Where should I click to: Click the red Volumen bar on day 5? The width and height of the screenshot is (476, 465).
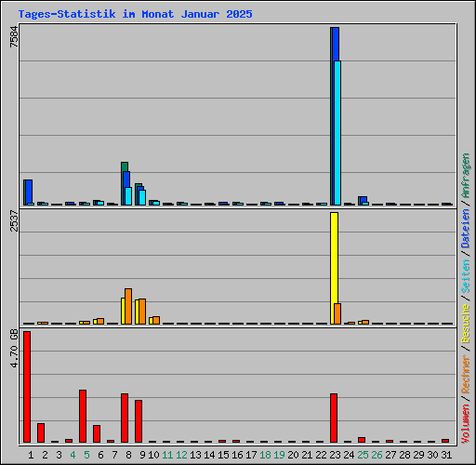(83, 416)
